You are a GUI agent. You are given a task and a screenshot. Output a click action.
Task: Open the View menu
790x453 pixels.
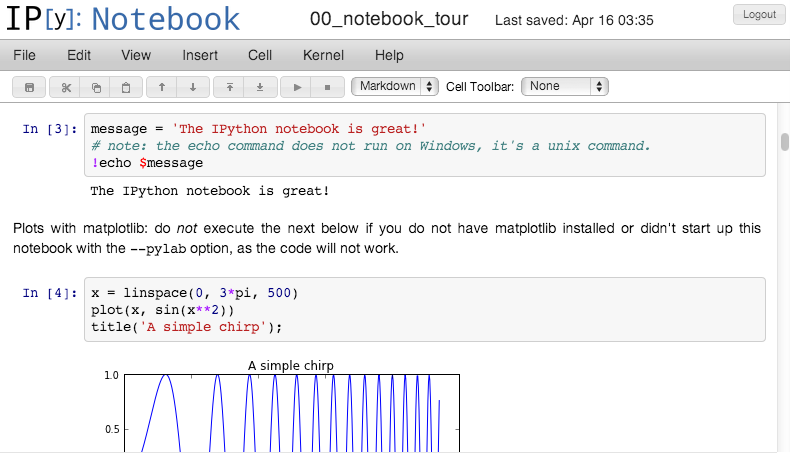[x=136, y=55]
